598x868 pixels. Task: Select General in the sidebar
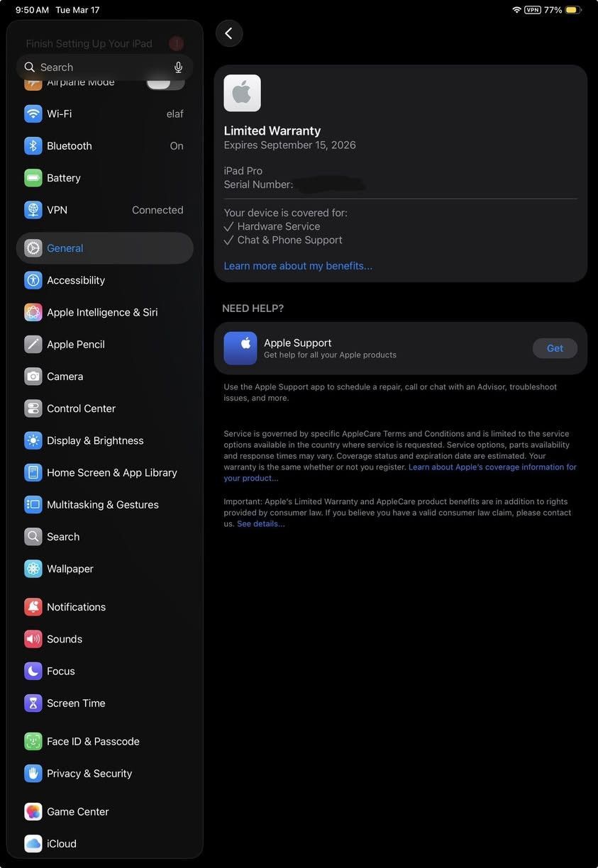(x=104, y=248)
